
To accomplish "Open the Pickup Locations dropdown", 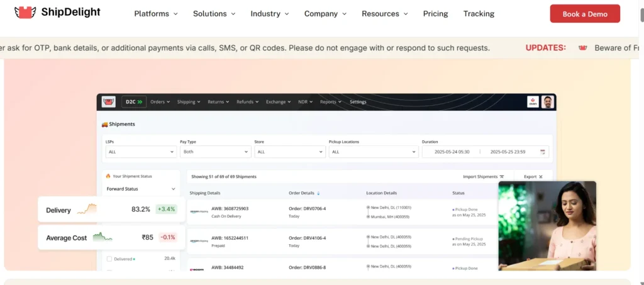I will pyautogui.click(x=374, y=152).
